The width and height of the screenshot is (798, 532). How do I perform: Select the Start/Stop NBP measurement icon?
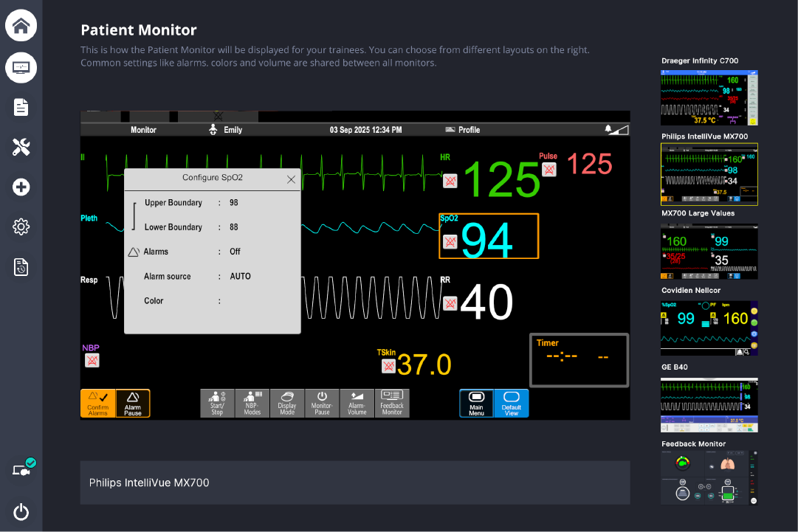pyautogui.click(x=217, y=403)
